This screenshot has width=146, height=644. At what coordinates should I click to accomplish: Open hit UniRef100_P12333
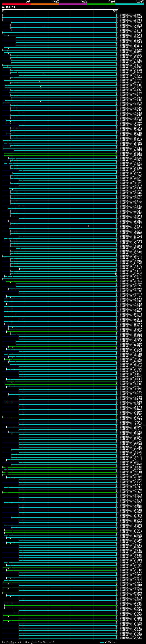pyautogui.click(x=131, y=452)
